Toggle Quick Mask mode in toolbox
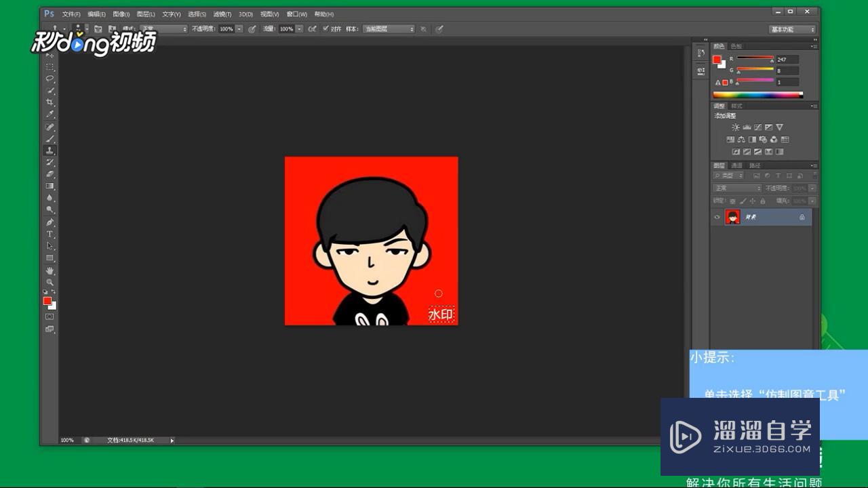 [x=50, y=317]
